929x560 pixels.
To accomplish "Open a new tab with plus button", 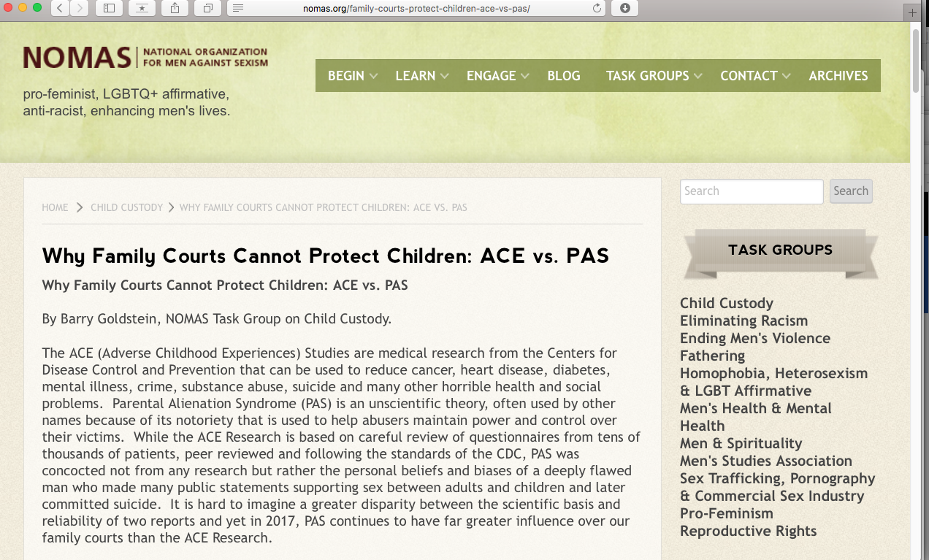I will [x=912, y=12].
